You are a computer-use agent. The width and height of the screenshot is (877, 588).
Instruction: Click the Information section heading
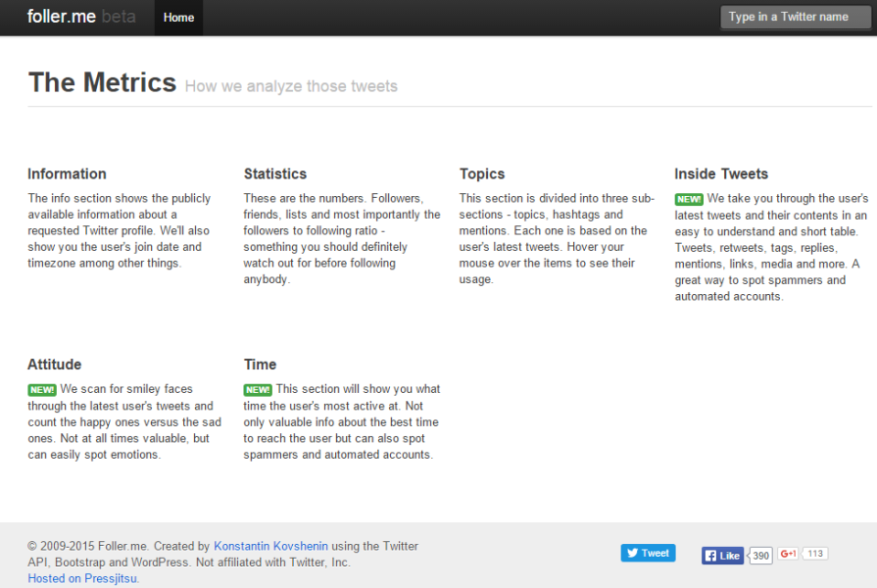click(67, 174)
